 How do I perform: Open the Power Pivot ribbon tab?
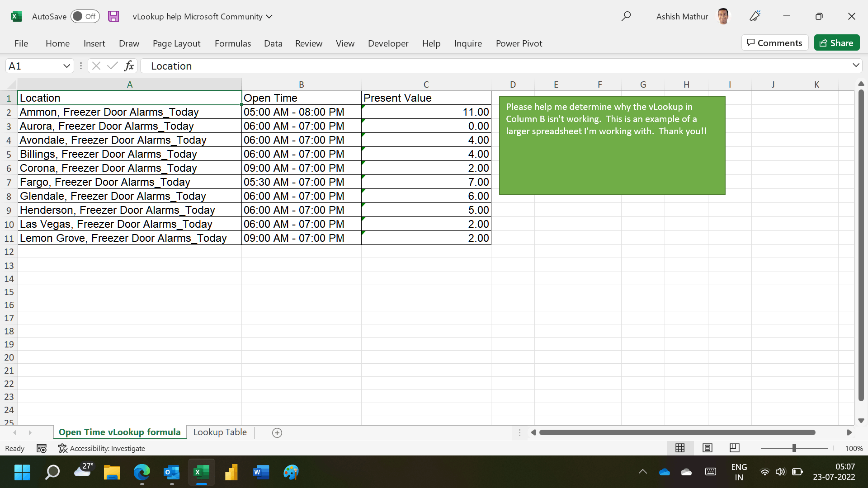coord(519,43)
